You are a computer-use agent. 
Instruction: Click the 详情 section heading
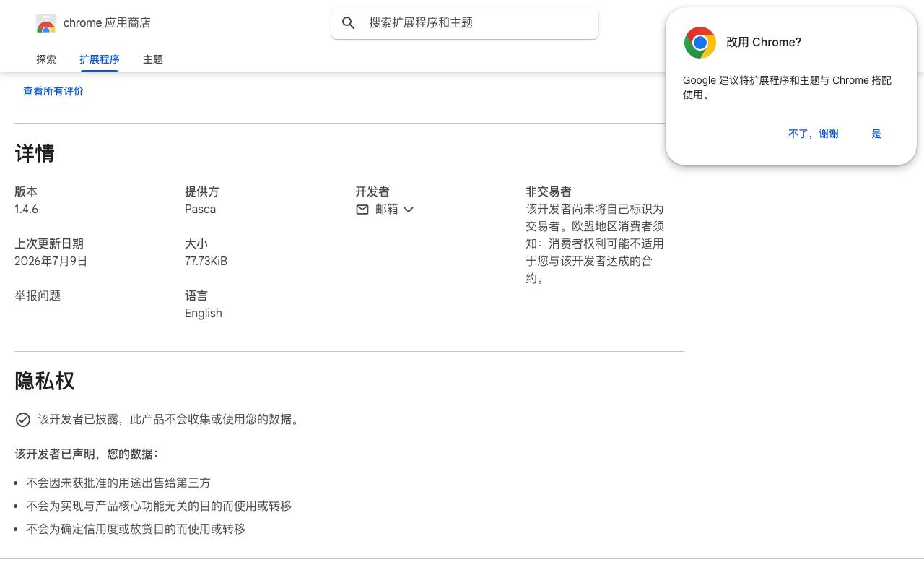click(x=35, y=154)
